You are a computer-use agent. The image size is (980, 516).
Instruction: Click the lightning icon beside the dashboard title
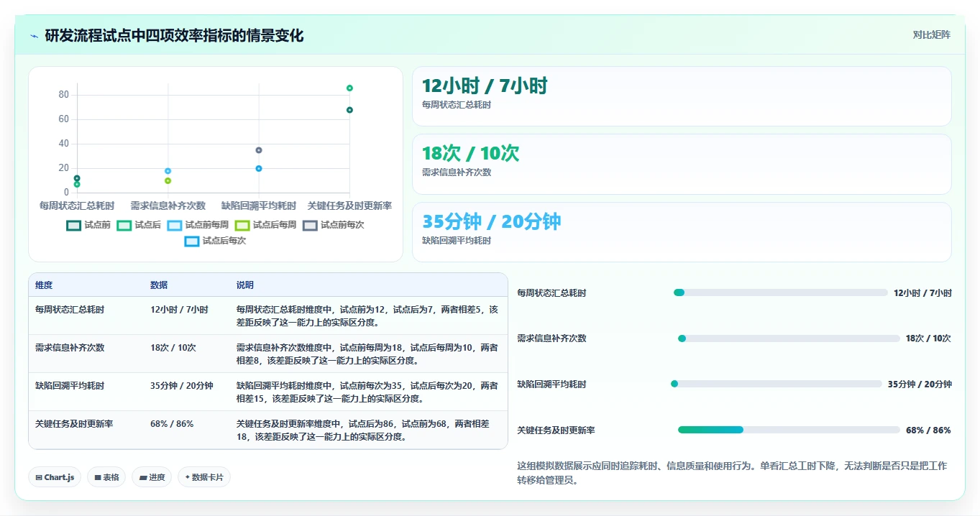[x=35, y=36]
